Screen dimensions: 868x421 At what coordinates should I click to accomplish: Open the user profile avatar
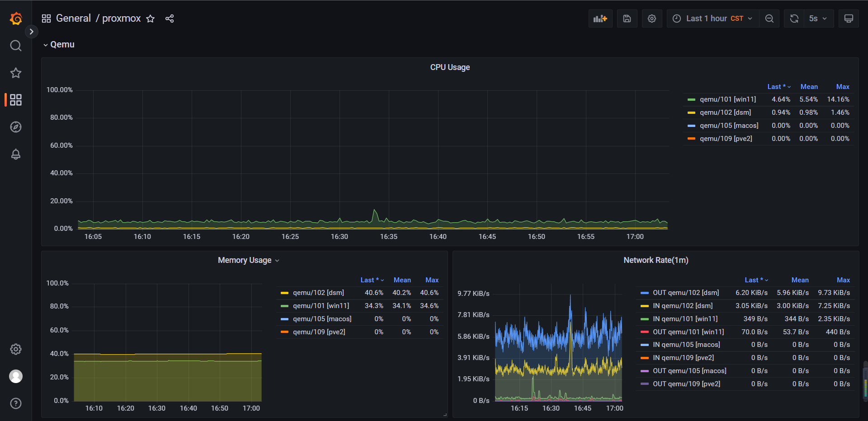[16, 376]
